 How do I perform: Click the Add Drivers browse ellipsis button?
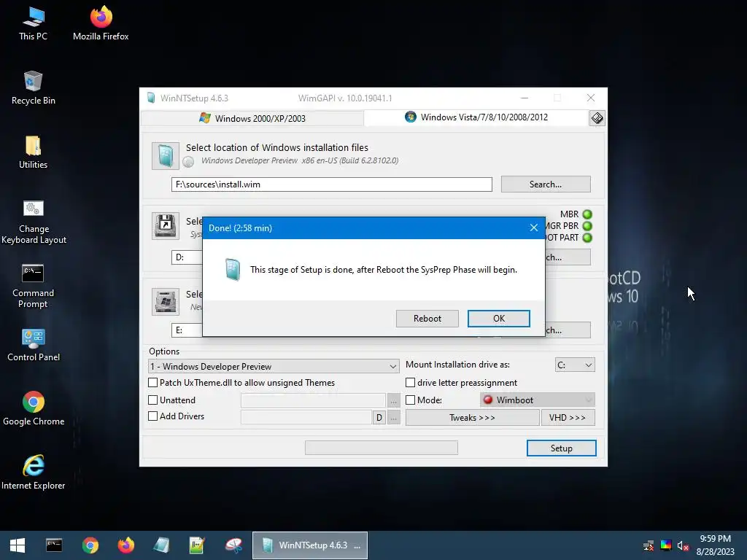(393, 418)
